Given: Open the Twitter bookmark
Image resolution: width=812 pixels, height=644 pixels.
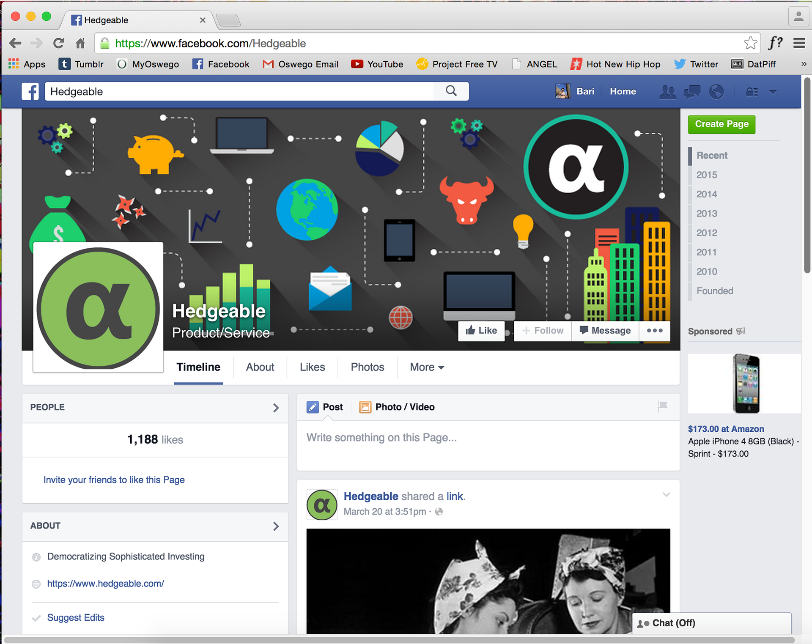Looking at the screenshot, I should pos(696,64).
